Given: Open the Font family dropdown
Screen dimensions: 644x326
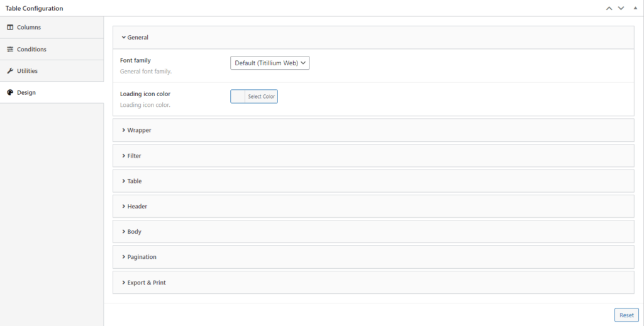Looking at the screenshot, I should (x=270, y=63).
